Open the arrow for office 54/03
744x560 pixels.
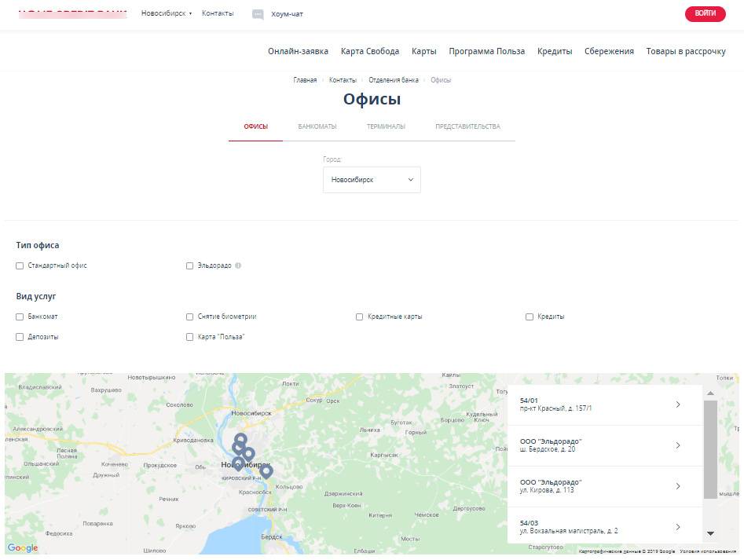(678, 527)
